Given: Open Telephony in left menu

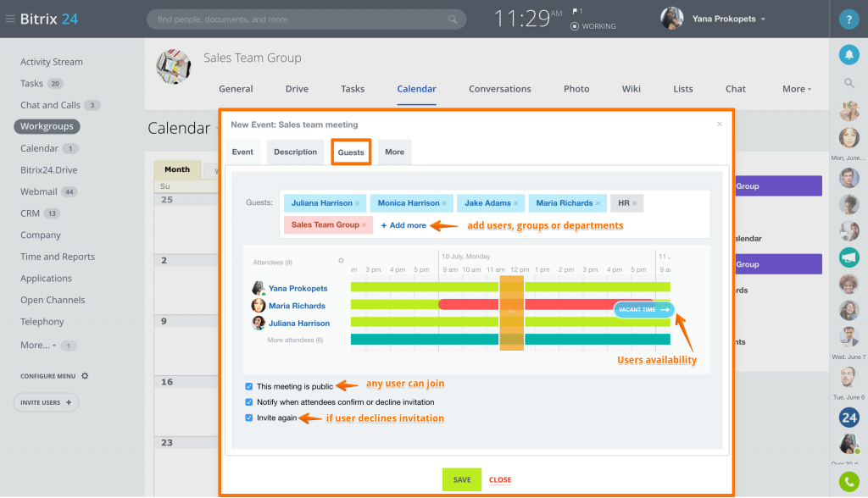Looking at the screenshot, I should [42, 322].
